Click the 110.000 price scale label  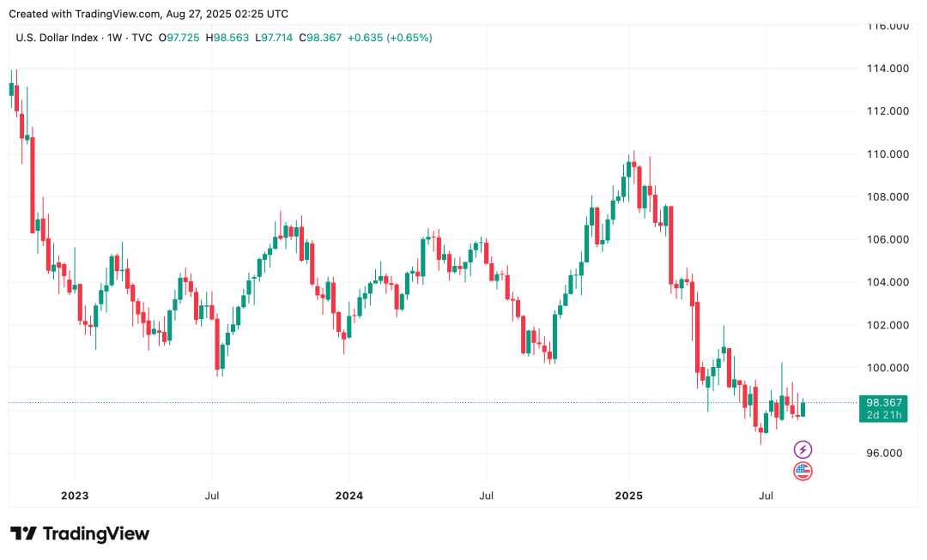click(888, 154)
